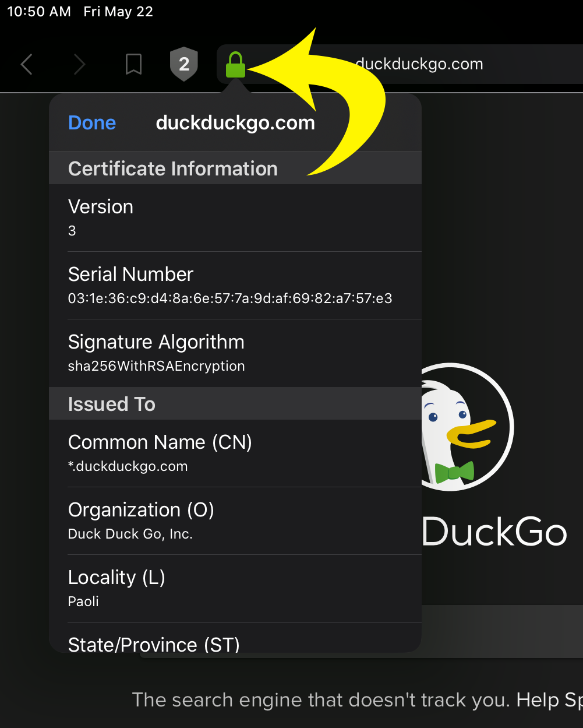Select the Serial Number row
The image size is (583, 728).
pos(235,286)
